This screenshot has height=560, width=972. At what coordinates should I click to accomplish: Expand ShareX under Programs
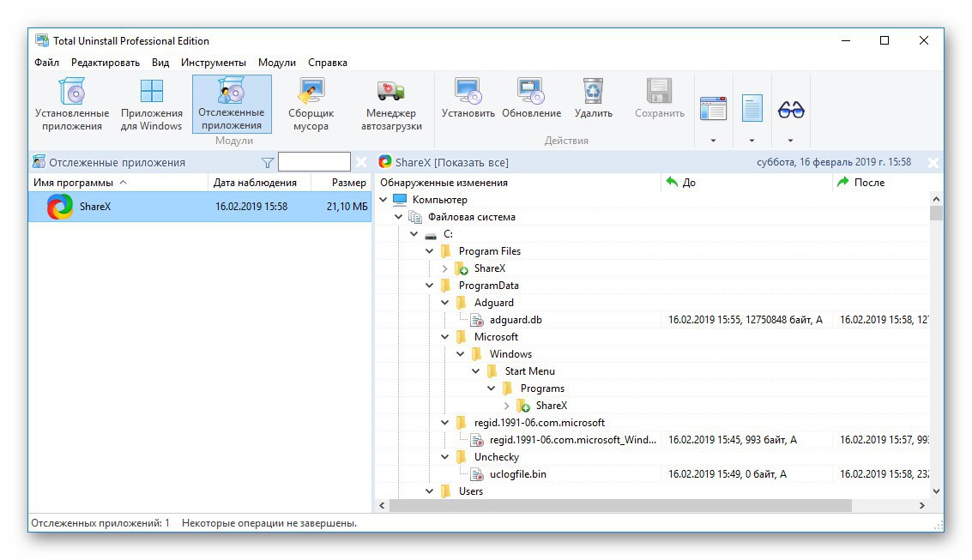point(507,406)
